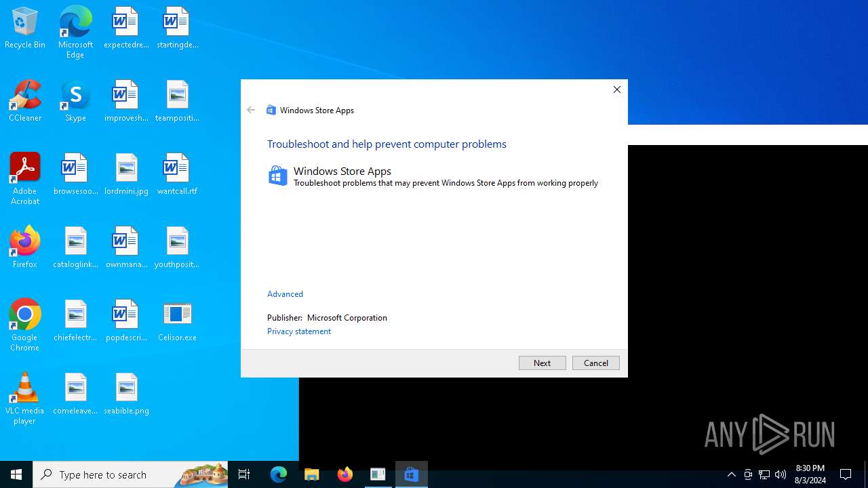Select the VLC media player shortcut
Screen dimensions: 868x488
(x=25, y=399)
